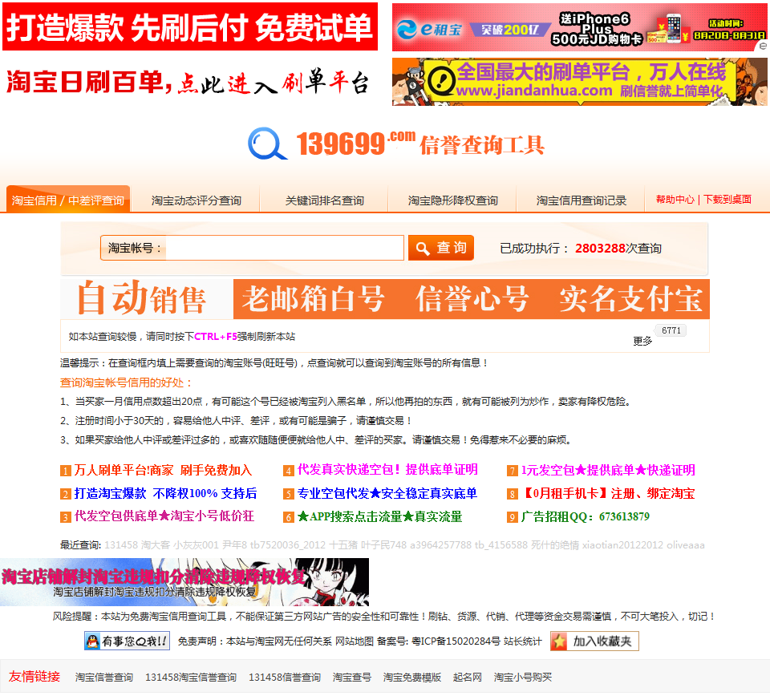770x700 pixels.
Task: Open the 粤ICP备15020284号 link
Action: (x=456, y=641)
